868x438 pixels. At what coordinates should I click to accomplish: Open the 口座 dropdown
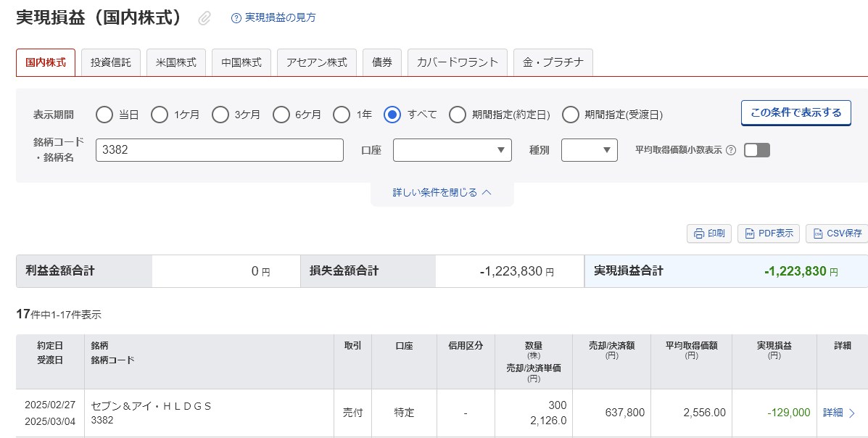pyautogui.click(x=452, y=150)
